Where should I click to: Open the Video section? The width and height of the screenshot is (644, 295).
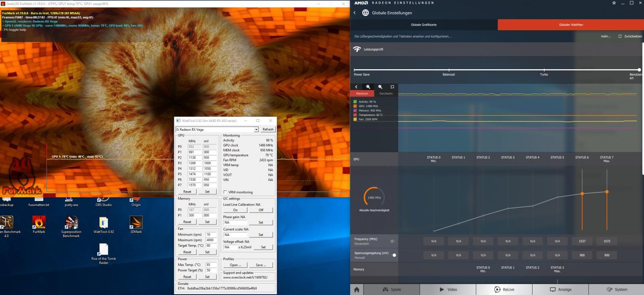[x=448, y=289]
